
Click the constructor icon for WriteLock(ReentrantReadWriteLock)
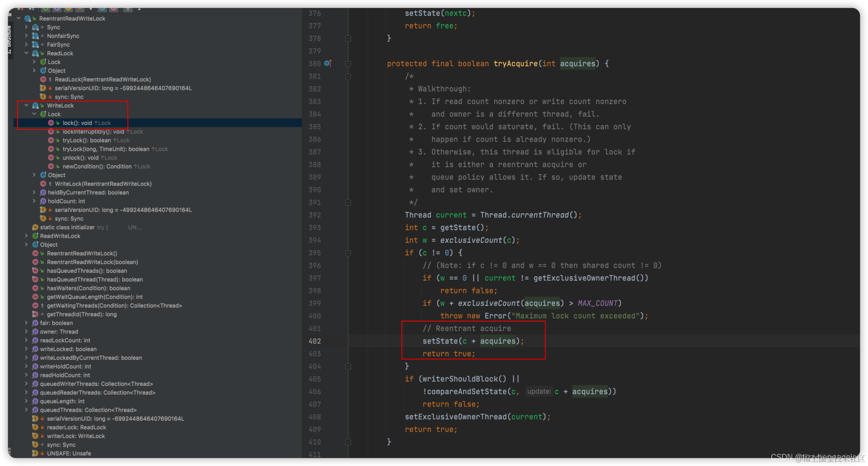tap(43, 184)
